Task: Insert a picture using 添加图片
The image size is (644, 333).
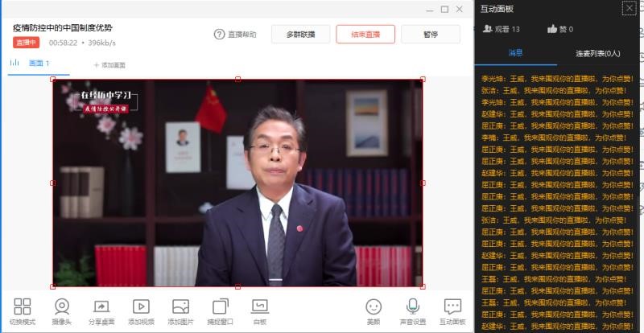Action: pos(180,307)
